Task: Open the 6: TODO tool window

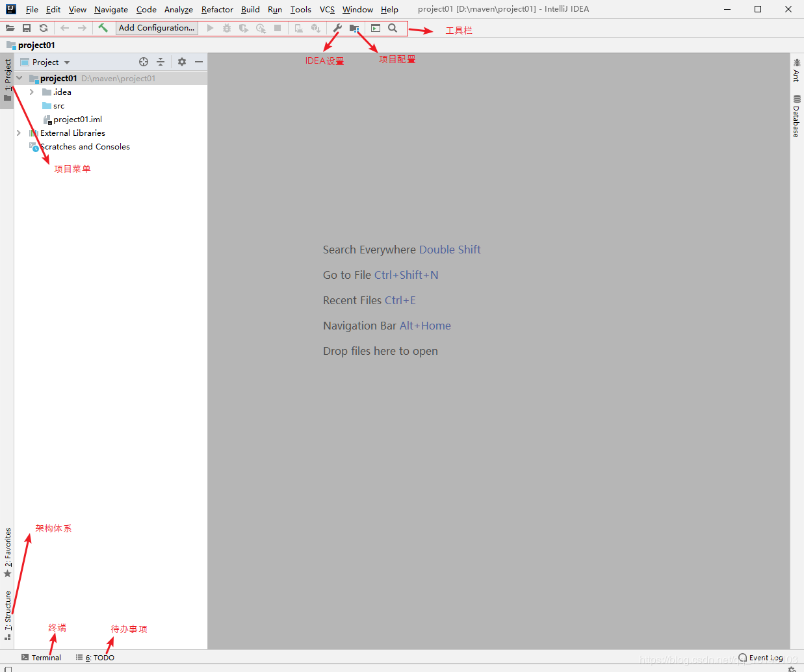Action: [95, 658]
